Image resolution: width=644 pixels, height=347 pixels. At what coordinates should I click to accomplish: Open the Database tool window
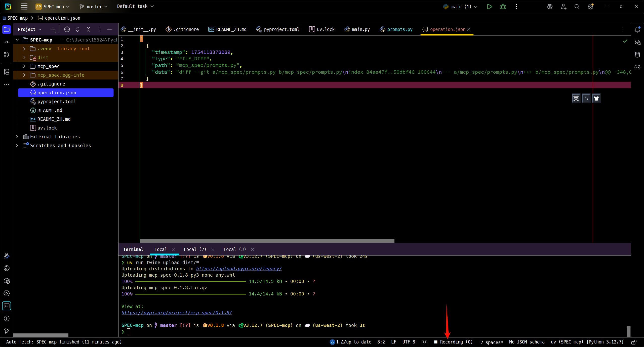(x=637, y=55)
